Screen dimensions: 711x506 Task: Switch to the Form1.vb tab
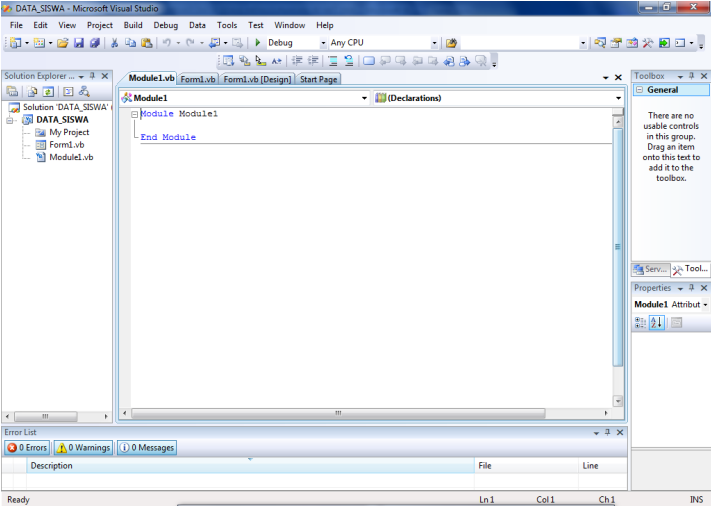click(198, 79)
